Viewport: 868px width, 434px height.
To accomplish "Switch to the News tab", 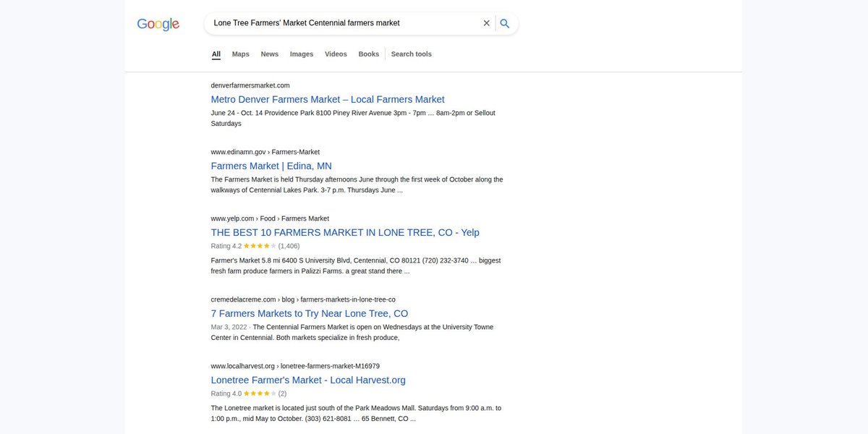I will pos(270,54).
